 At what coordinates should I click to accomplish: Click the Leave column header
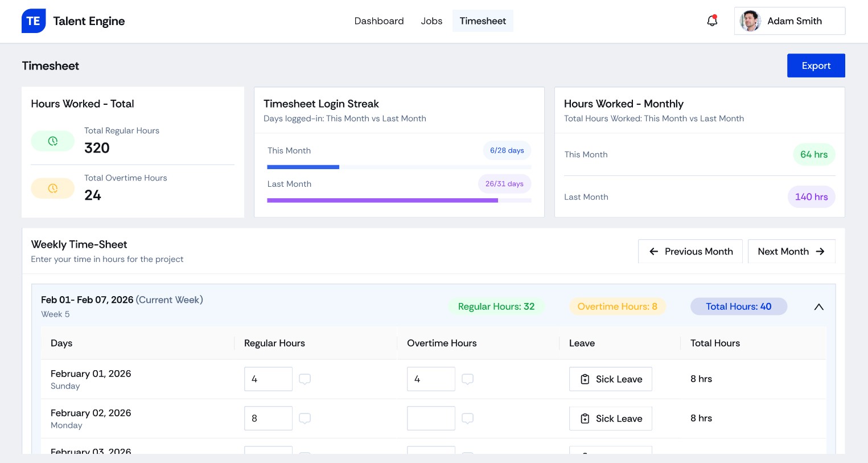pos(582,343)
